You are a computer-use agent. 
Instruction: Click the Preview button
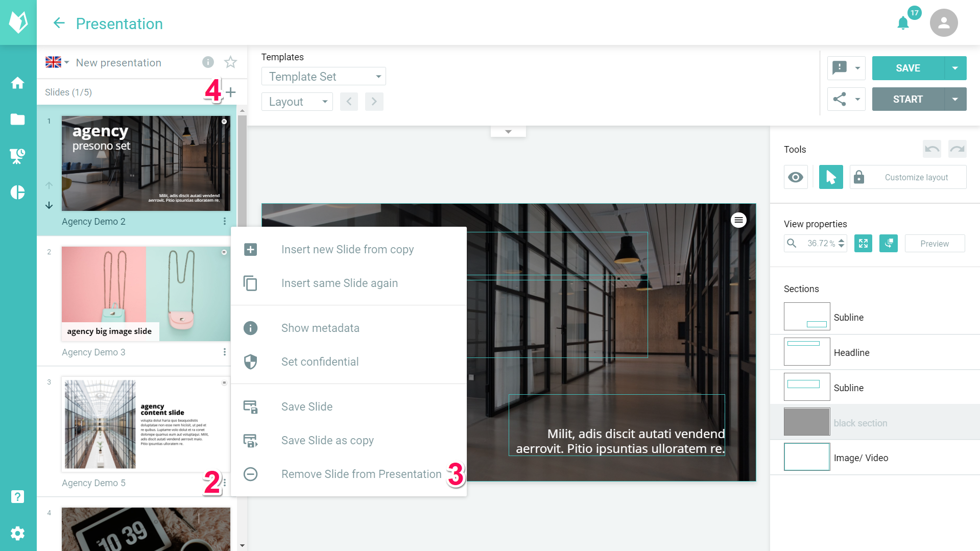934,244
